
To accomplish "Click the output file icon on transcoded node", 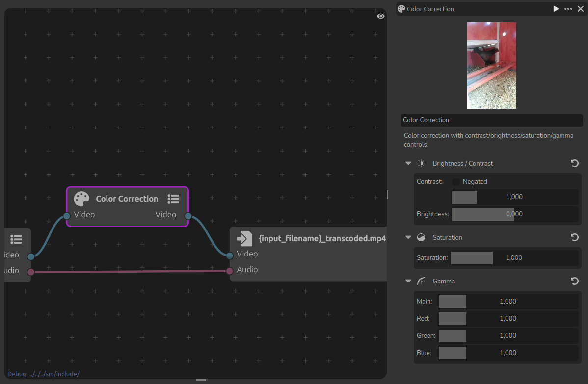I will pos(244,239).
